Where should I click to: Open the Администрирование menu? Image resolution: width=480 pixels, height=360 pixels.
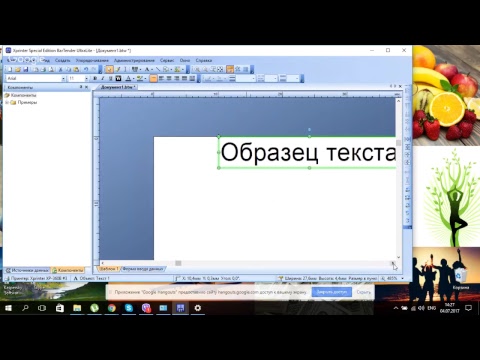click(x=134, y=60)
